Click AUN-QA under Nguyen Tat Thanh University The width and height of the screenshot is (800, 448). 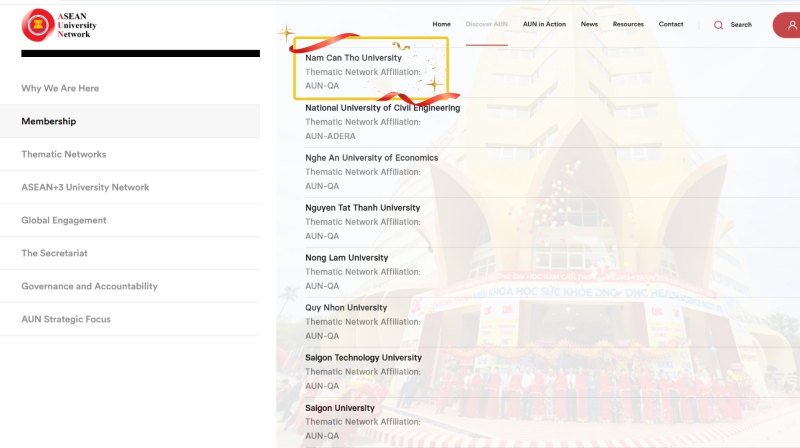coord(322,236)
